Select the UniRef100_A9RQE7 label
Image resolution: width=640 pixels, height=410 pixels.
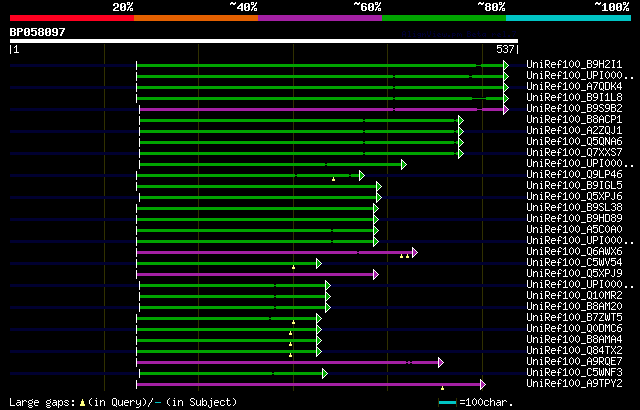click(574, 362)
